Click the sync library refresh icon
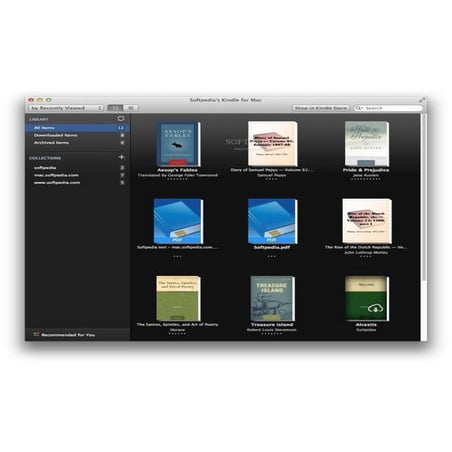 tap(121, 119)
